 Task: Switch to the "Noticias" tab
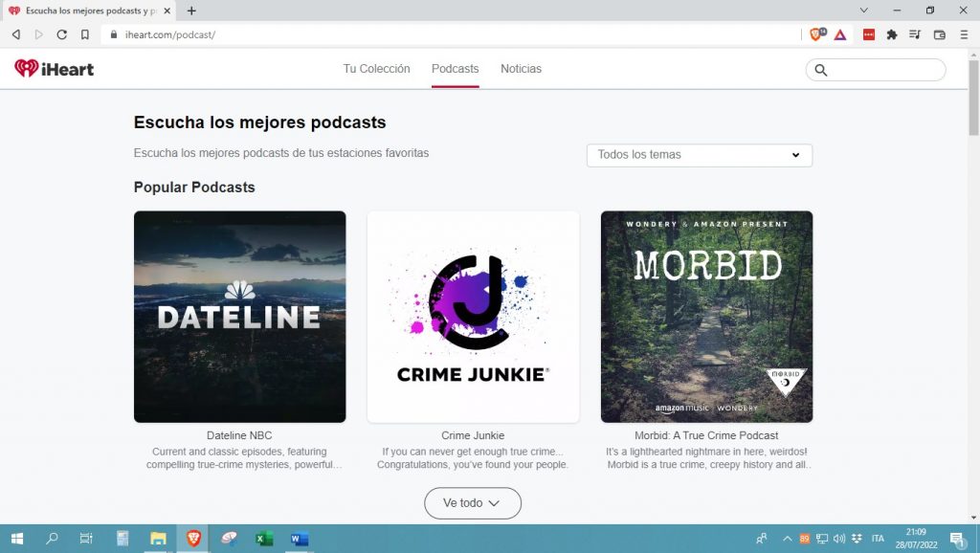[521, 69]
